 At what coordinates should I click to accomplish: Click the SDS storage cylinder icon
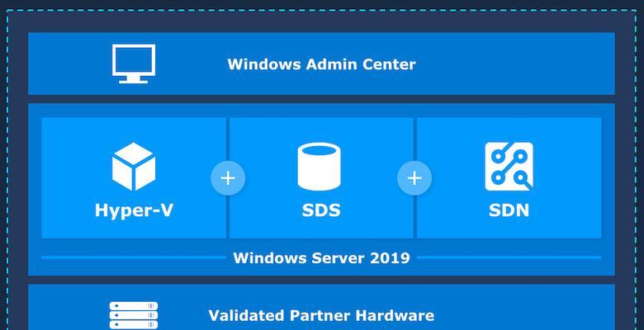[320, 167]
